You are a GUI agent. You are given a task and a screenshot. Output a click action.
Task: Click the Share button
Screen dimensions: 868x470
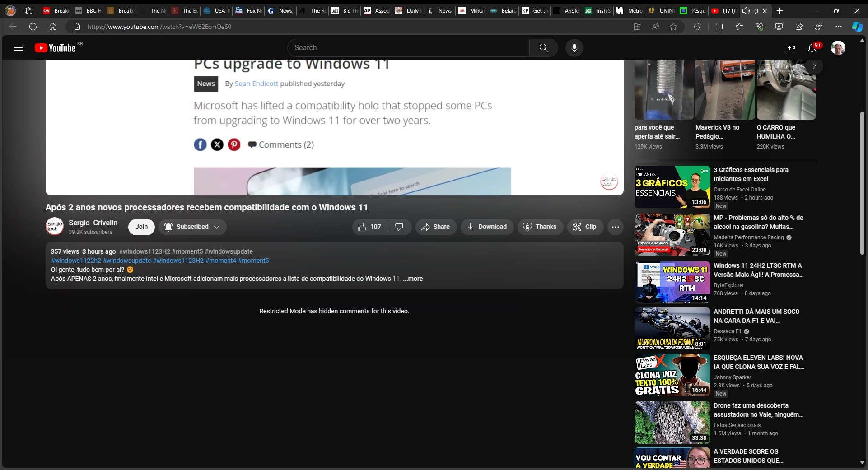point(436,227)
